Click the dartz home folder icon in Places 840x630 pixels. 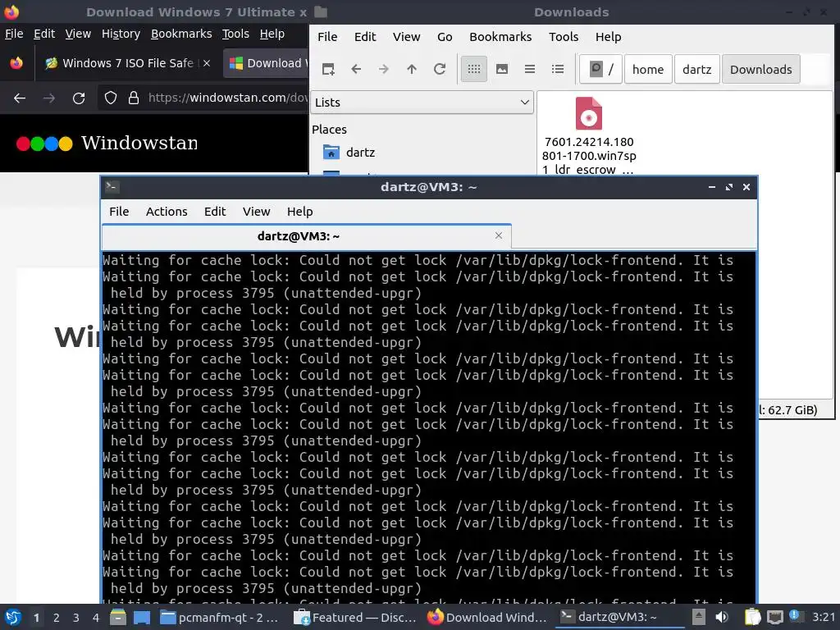pyautogui.click(x=331, y=153)
